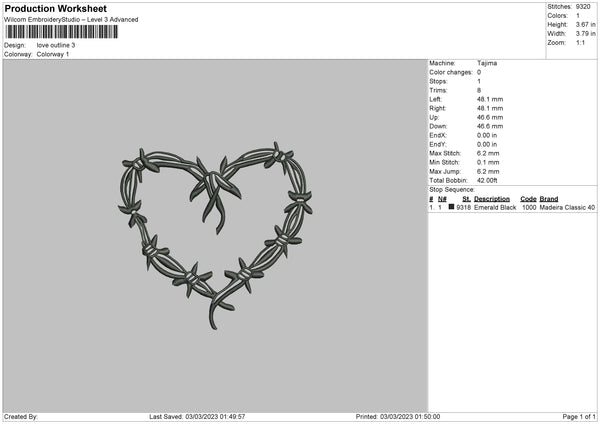Click the Machine value Tajima

pyautogui.click(x=487, y=63)
